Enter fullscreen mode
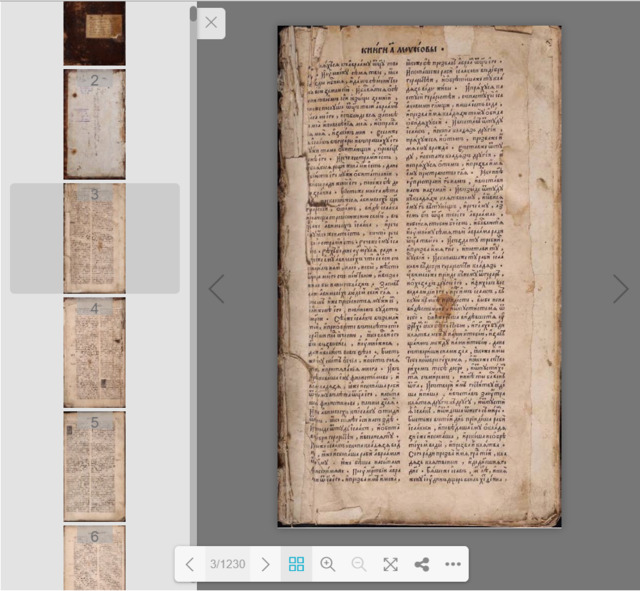 pyautogui.click(x=390, y=564)
